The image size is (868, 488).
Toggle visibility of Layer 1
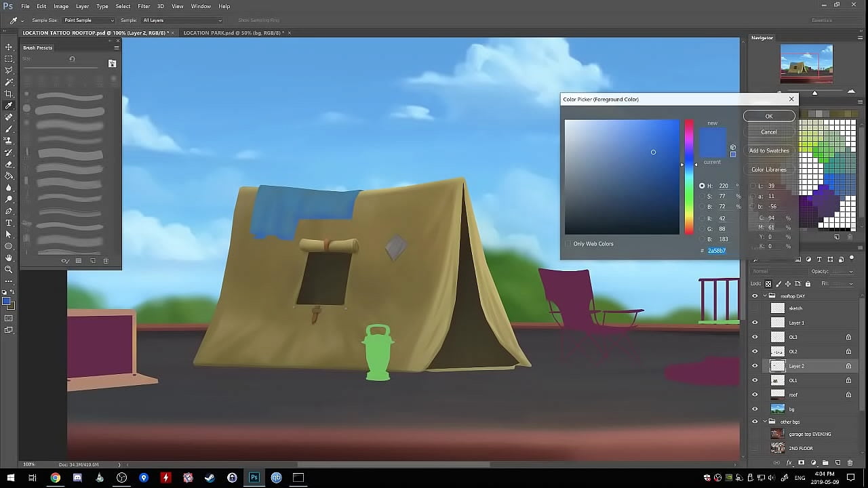click(x=755, y=323)
